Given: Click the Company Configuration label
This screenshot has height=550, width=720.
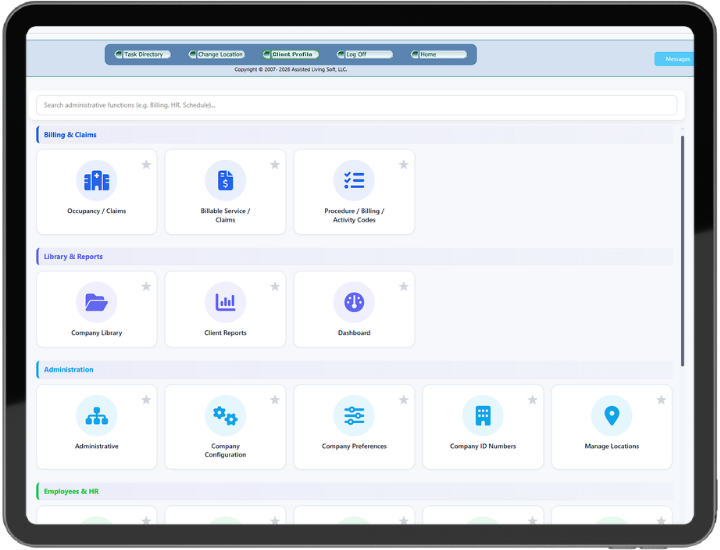Looking at the screenshot, I should point(225,450).
